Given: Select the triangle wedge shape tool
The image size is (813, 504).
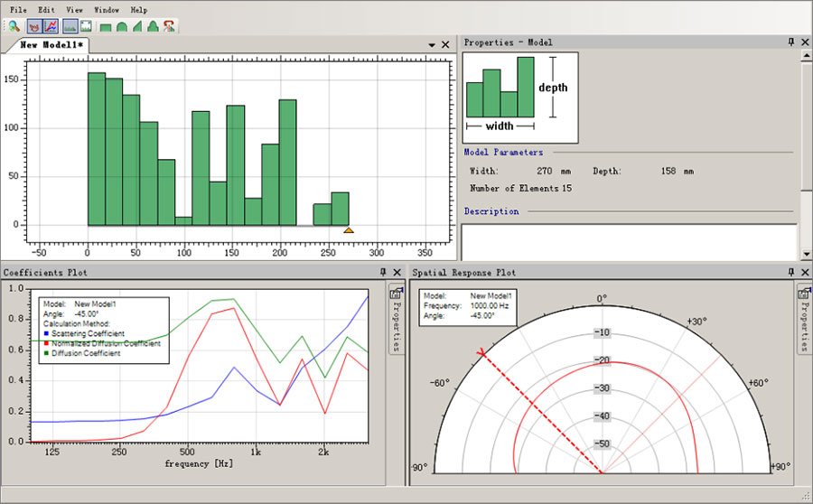Looking at the screenshot, I should (x=137, y=26).
